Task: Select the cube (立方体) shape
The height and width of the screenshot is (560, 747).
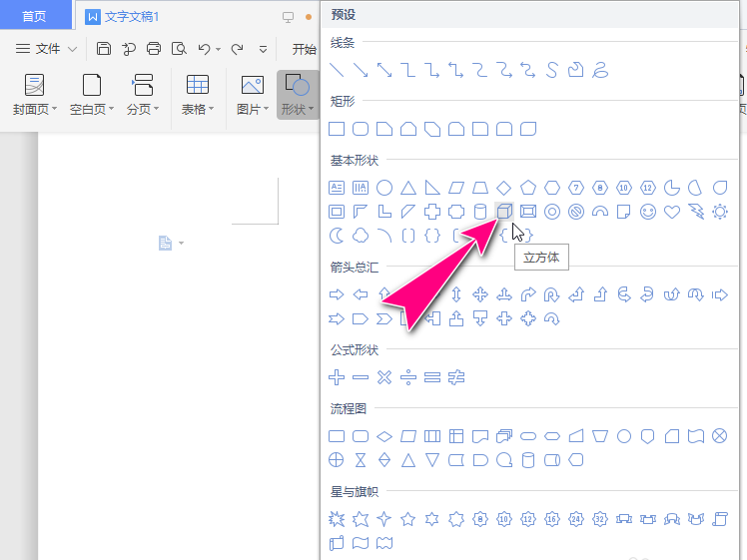Action: pos(504,211)
